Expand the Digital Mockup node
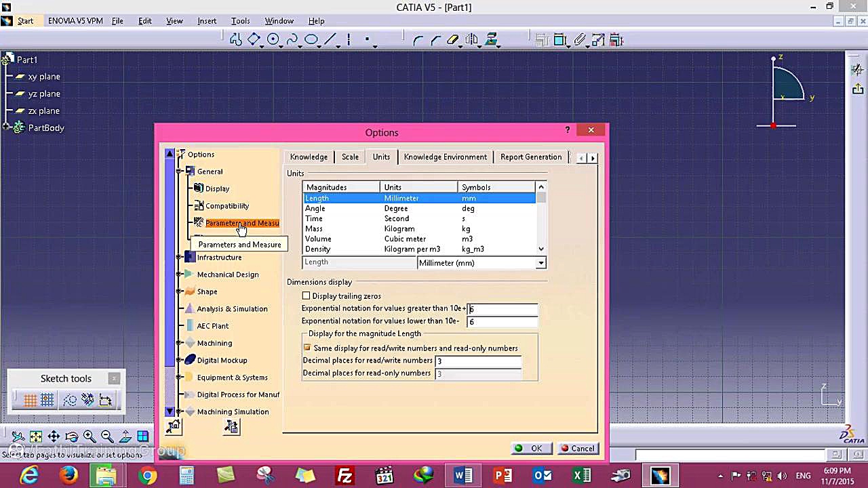This screenshot has height=488, width=868. [x=180, y=361]
